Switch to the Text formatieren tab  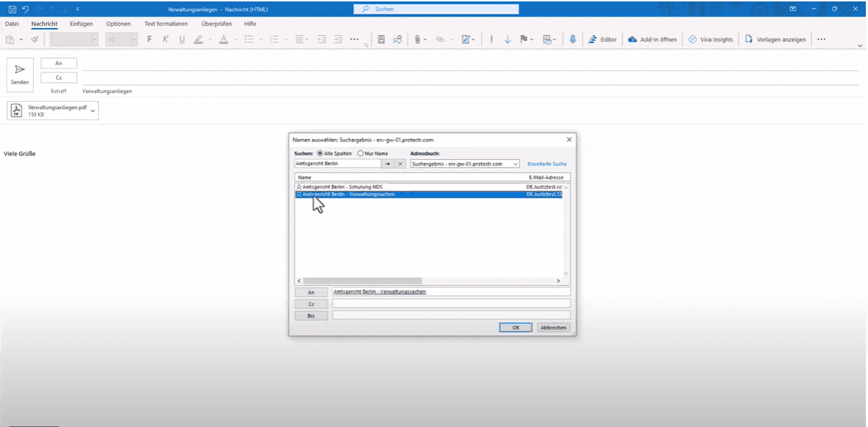166,24
